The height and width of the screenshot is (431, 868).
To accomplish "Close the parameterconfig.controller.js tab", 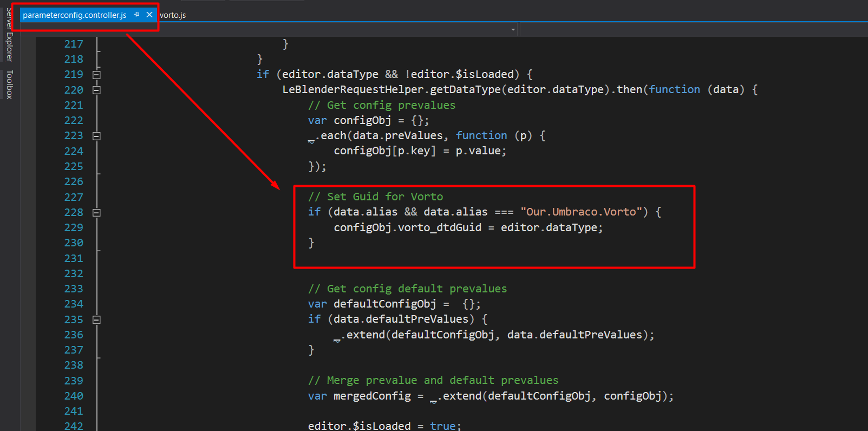I will click(x=149, y=15).
